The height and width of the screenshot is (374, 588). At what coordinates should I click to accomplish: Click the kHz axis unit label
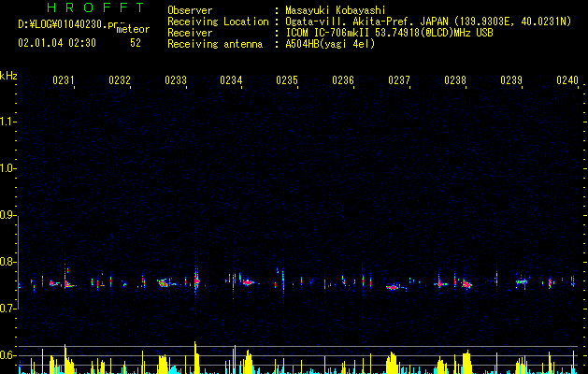coord(8,76)
